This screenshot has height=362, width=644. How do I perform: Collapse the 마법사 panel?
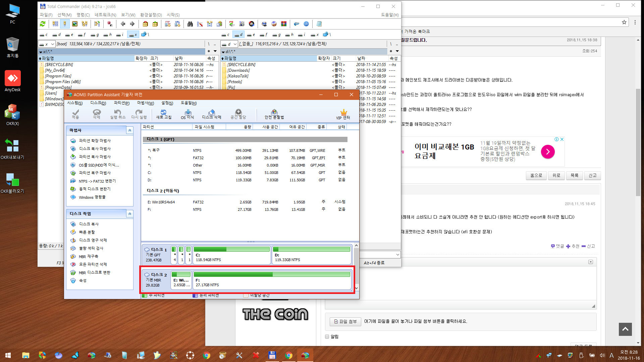(130, 130)
